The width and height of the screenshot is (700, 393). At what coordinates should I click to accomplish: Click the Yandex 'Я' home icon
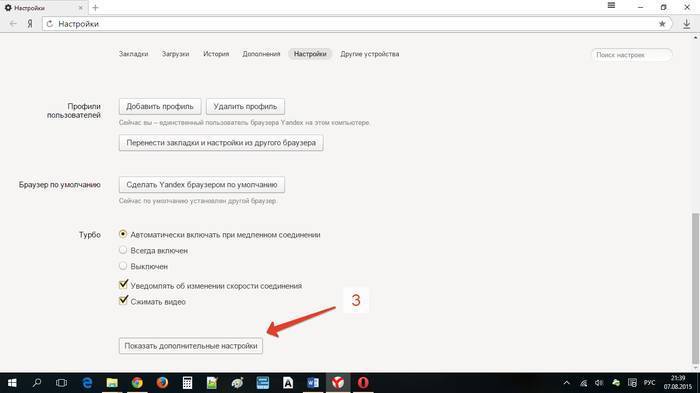click(30, 24)
